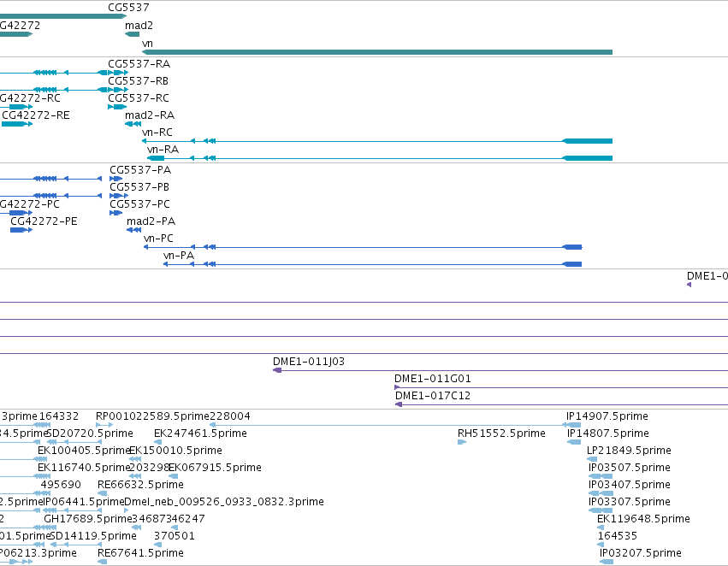Open the CG5537-RA transcript label
Viewport: 728px width, 566px height.
[x=139, y=64]
